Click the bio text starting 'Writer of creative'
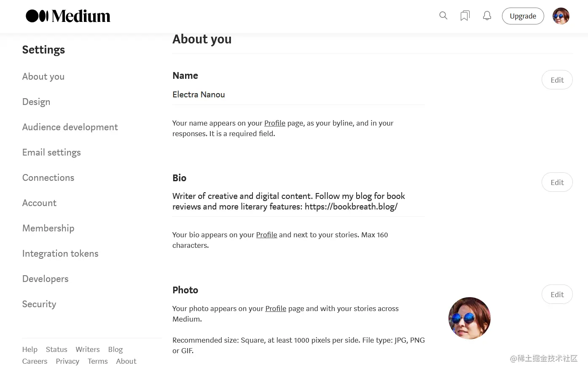Image resolution: width=588 pixels, height=373 pixels. pyautogui.click(x=289, y=201)
